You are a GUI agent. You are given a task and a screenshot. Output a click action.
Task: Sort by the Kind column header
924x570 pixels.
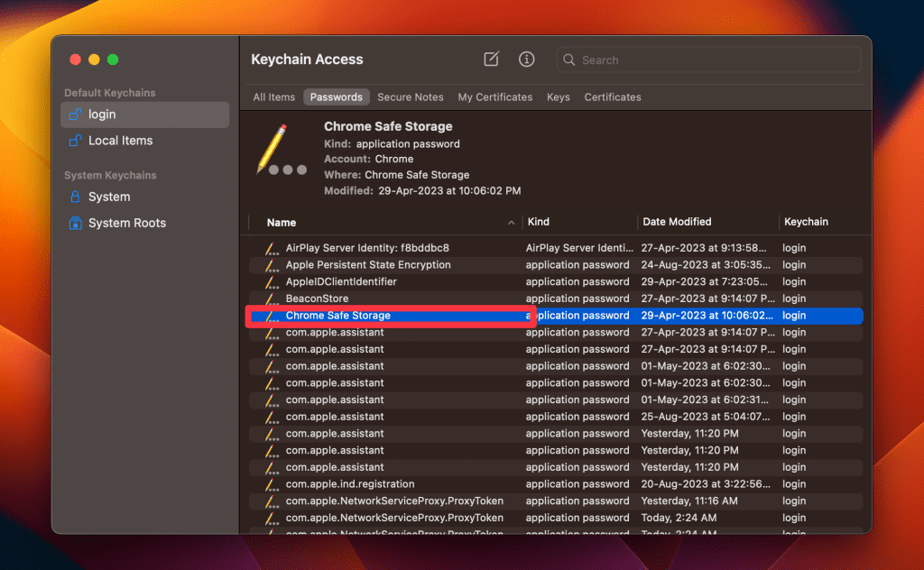pyautogui.click(x=539, y=222)
